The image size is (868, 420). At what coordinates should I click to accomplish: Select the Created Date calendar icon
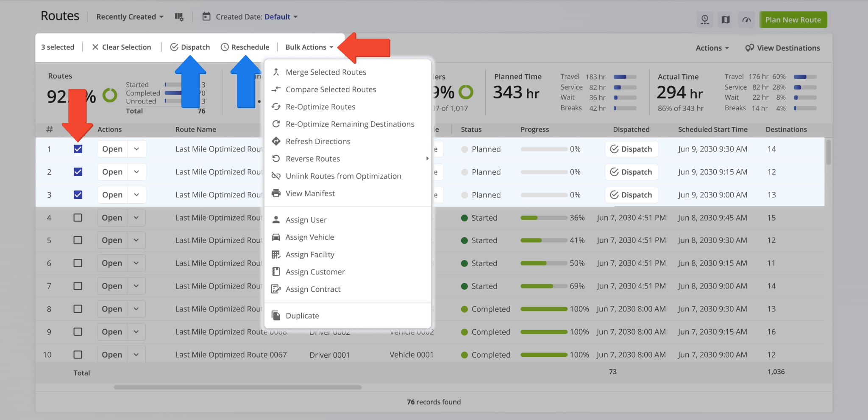(206, 17)
